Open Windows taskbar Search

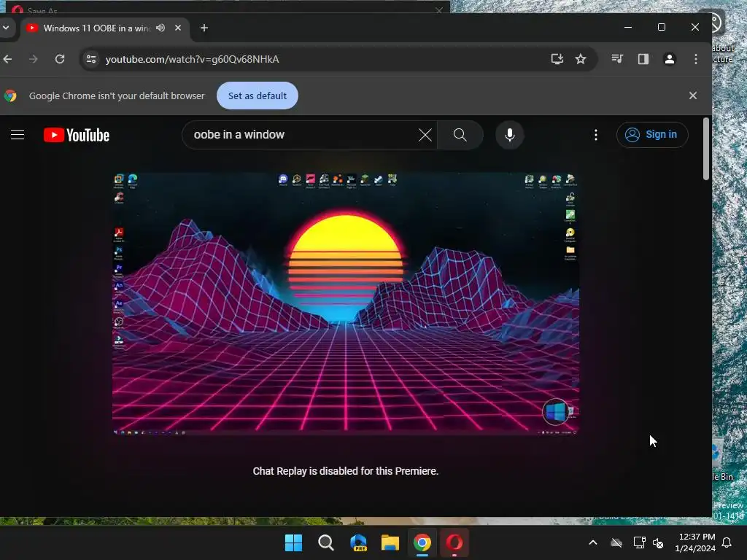pos(326,542)
